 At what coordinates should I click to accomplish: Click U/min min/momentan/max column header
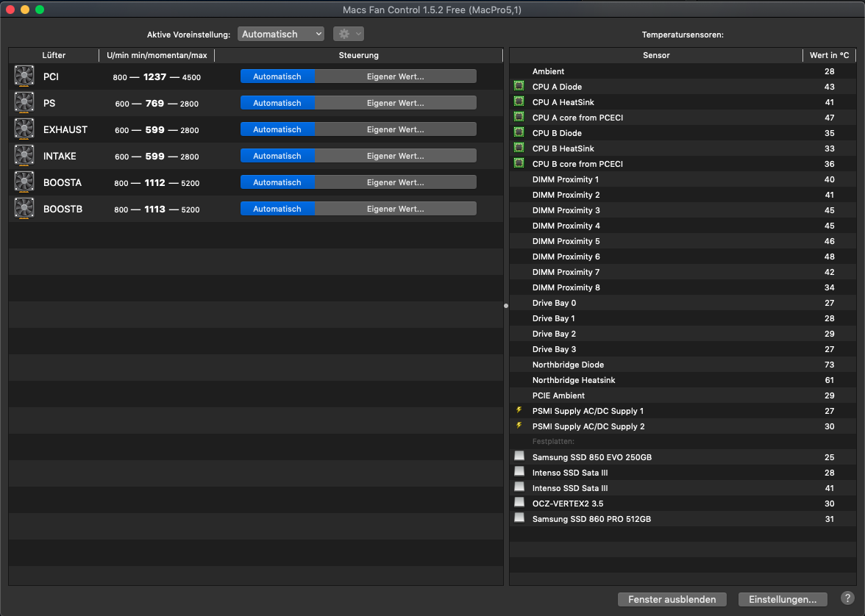tap(157, 55)
